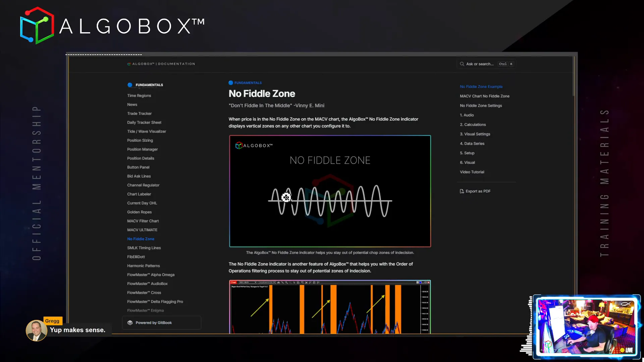Viewport: 644px width, 362px height.
Task: Jump to No Fiddle Zone Example section
Action: (x=481, y=86)
